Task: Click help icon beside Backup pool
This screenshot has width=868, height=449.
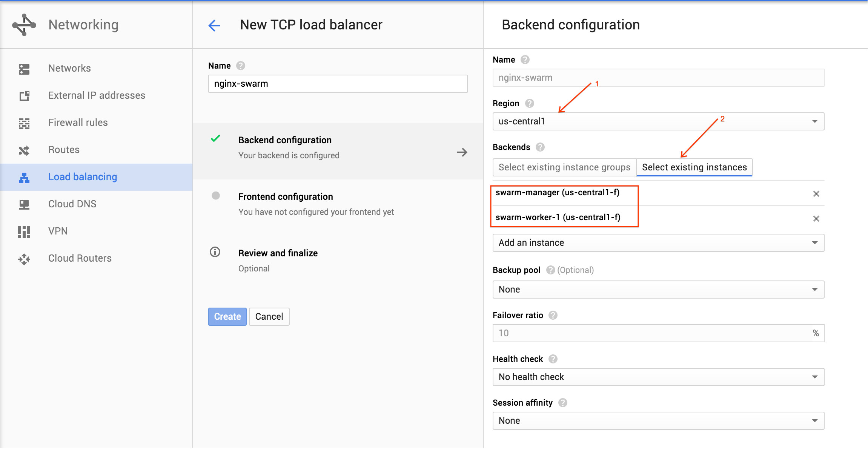Action: [550, 270]
